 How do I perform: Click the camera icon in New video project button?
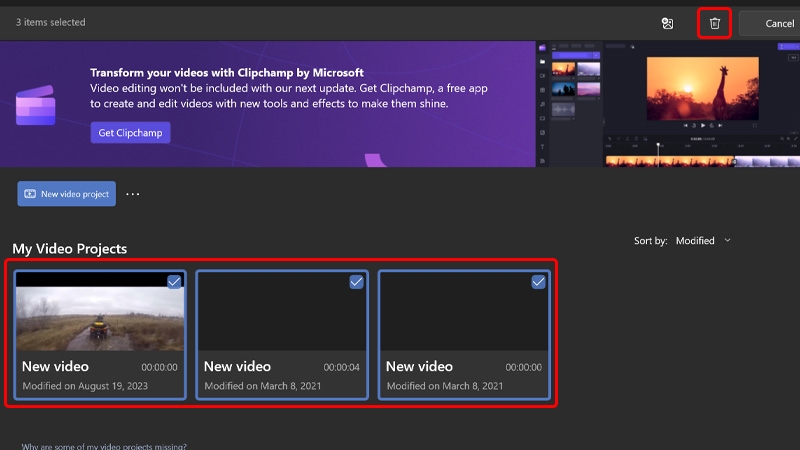point(30,194)
